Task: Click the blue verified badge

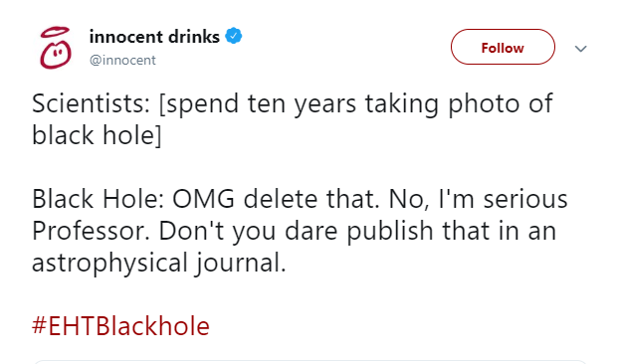Action: 234,36
